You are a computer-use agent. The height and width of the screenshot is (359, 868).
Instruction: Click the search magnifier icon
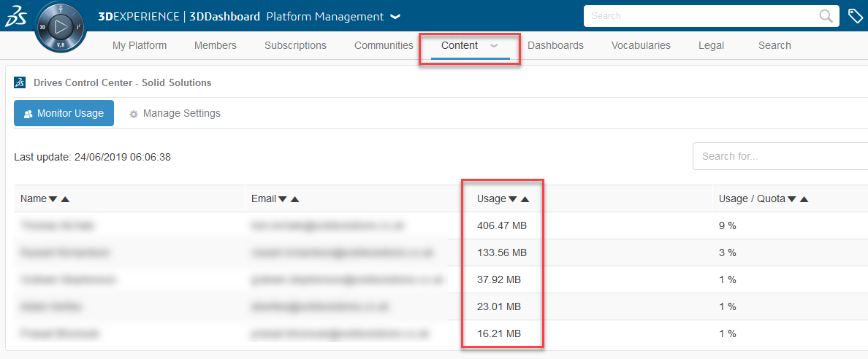point(826,16)
